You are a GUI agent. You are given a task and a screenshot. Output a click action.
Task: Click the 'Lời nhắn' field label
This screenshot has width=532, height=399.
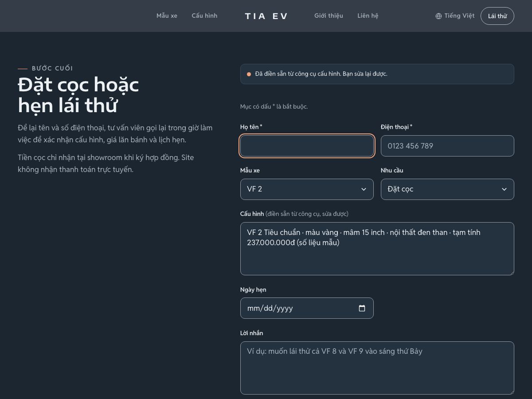tap(251, 333)
